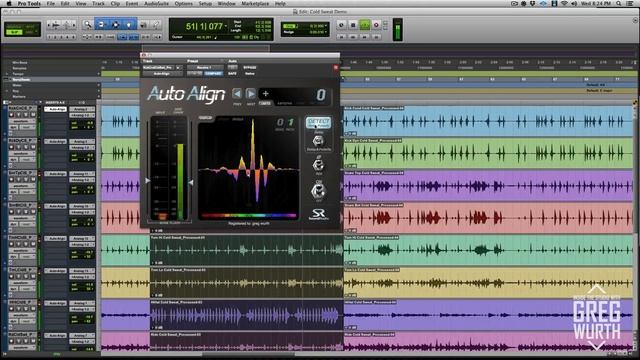The image size is (640, 360).
Task: Click the Detect button in Auto Align
Action: pos(318,122)
